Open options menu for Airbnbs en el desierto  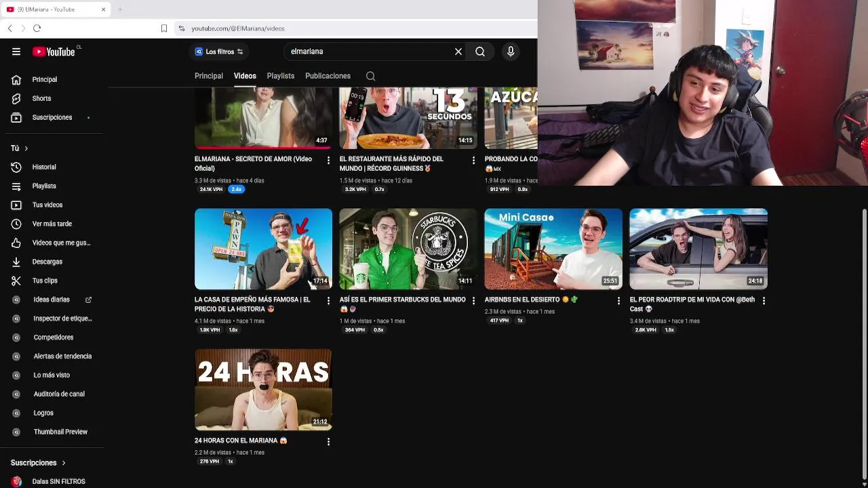pyautogui.click(x=618, y=301)
